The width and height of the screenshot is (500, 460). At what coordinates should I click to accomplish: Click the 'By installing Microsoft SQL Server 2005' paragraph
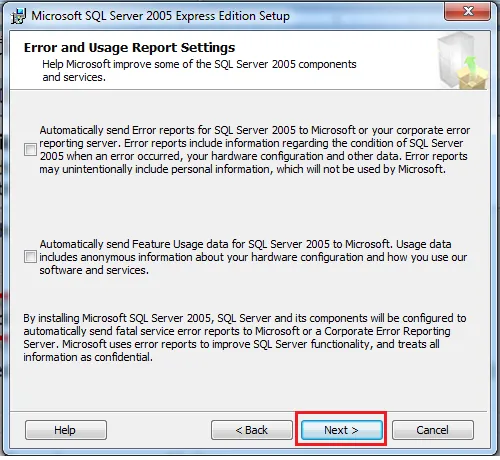(244, 337)
